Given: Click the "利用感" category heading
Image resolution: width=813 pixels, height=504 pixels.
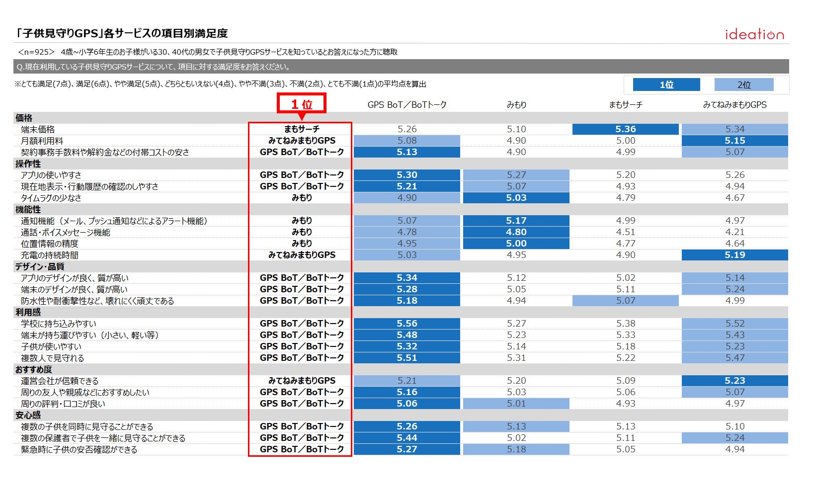Looking at the screenshot, I should tap(28, 312).
